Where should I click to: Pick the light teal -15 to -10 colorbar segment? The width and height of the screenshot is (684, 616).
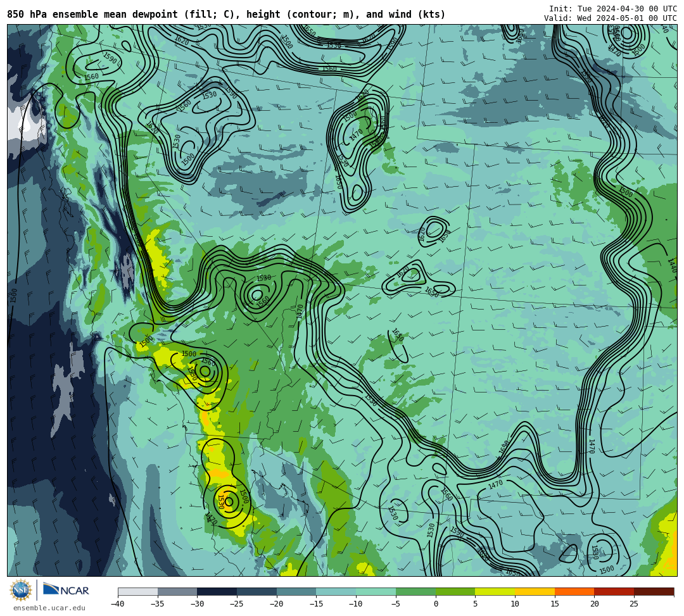(336, 591)
